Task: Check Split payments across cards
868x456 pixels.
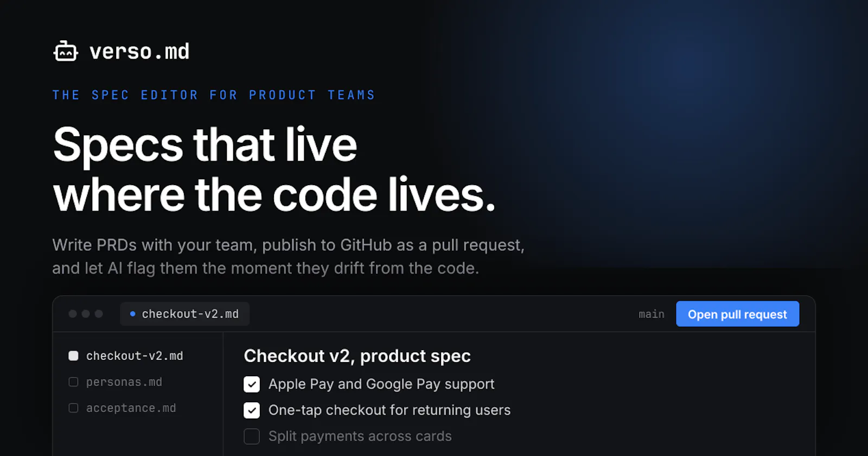Action: tap(252, 436)
